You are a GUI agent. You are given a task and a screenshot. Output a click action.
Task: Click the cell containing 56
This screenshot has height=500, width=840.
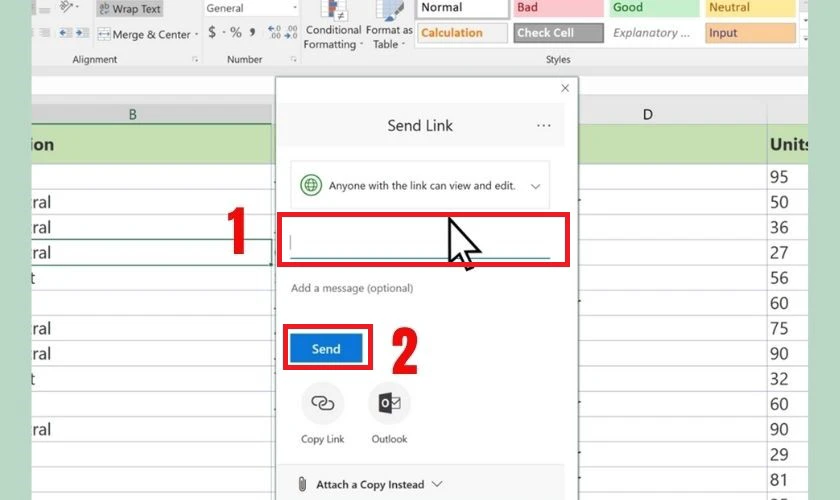[x=788, y=278]
